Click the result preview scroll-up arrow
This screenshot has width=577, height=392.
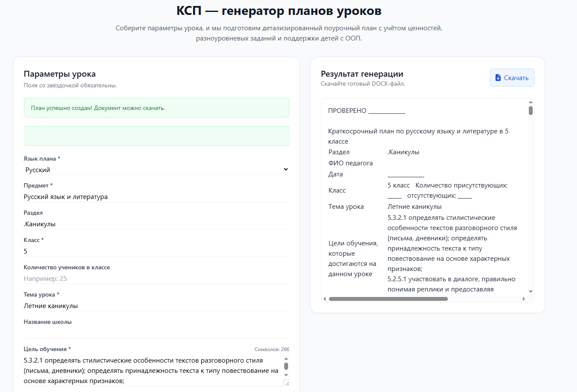click(531, 102)
